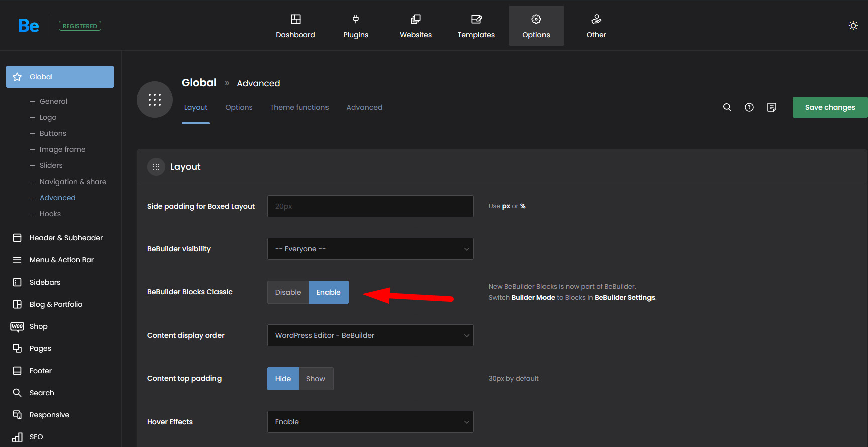Viewport: 868px width, 447px height.
Task: Click the Blog & Portfolio sidebar icon
Action: (x=17, y=304)
